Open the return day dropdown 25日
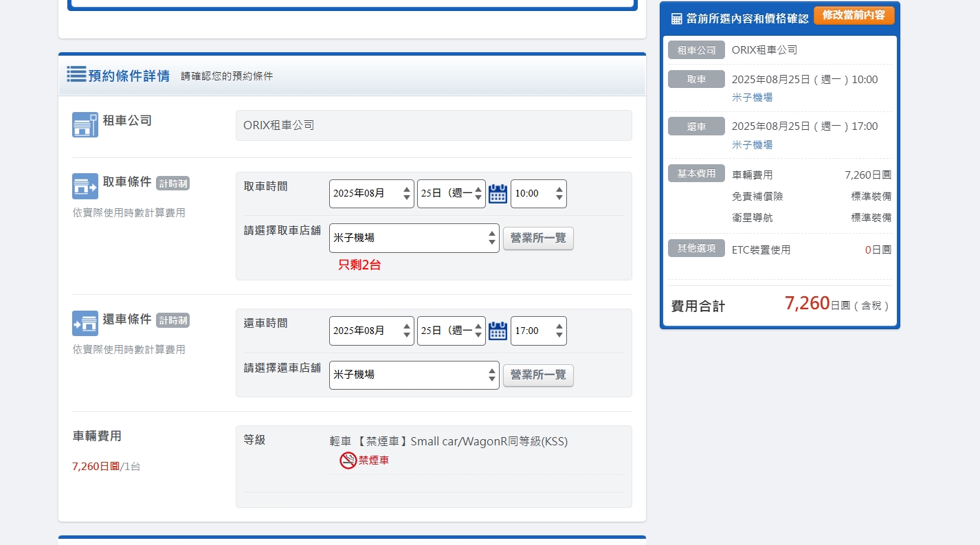This screenshot has width=980, height=545. click(452, 331)
